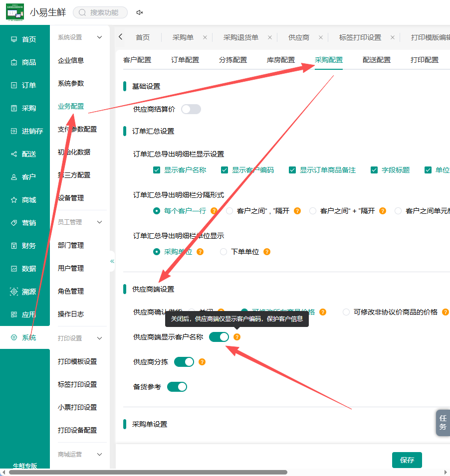Close the 采购单 page tab
450x476 pixels.
(x=205, y=37)
